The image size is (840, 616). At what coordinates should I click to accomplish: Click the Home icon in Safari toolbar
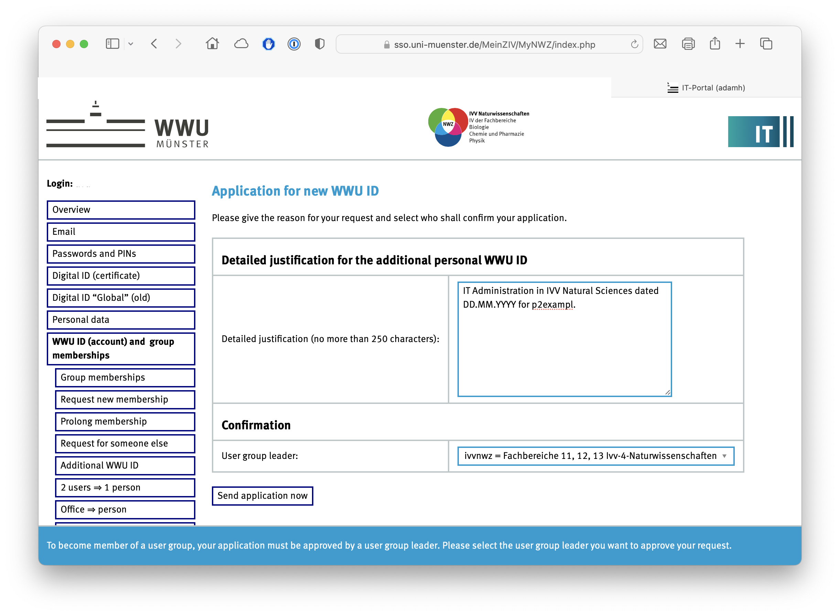click(x=212, y=44)
